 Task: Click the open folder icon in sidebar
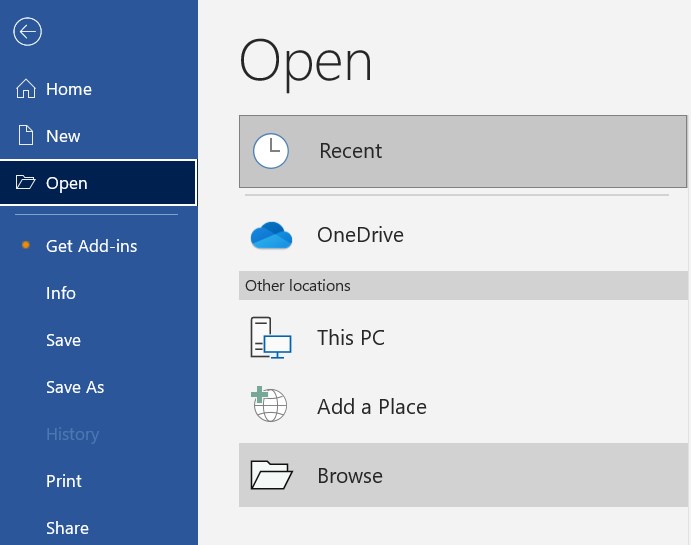point(26,183)
